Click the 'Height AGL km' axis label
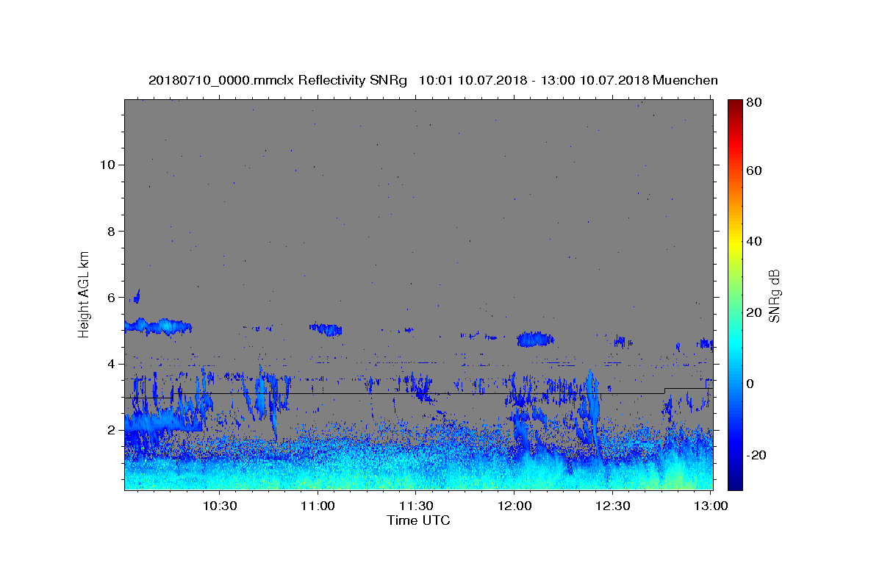Viewport: 882px width, 588px height. tap(85, 294)
